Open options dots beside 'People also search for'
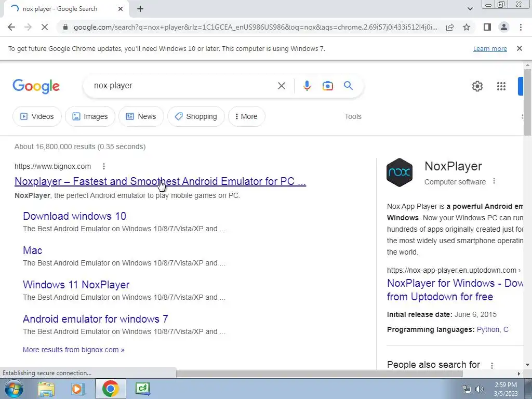This screenshot has width=532, height=399. tap(492, 365)
